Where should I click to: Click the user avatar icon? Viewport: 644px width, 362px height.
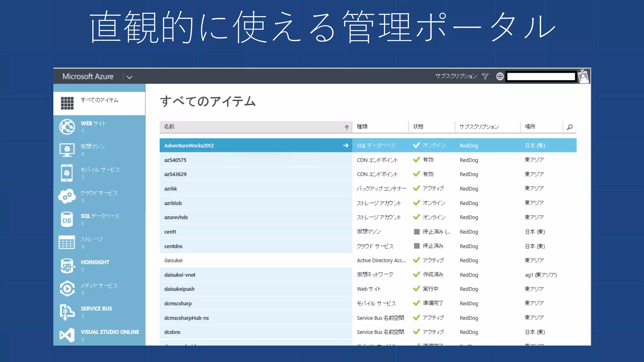click(584, 76)
